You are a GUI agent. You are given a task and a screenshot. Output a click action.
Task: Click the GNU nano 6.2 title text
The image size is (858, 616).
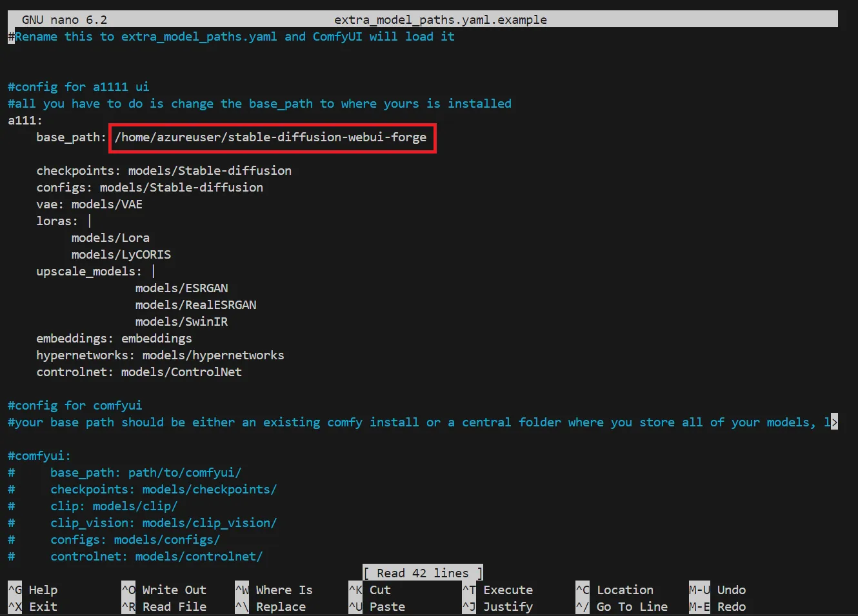pyautogui.click(x=65, y=19)
